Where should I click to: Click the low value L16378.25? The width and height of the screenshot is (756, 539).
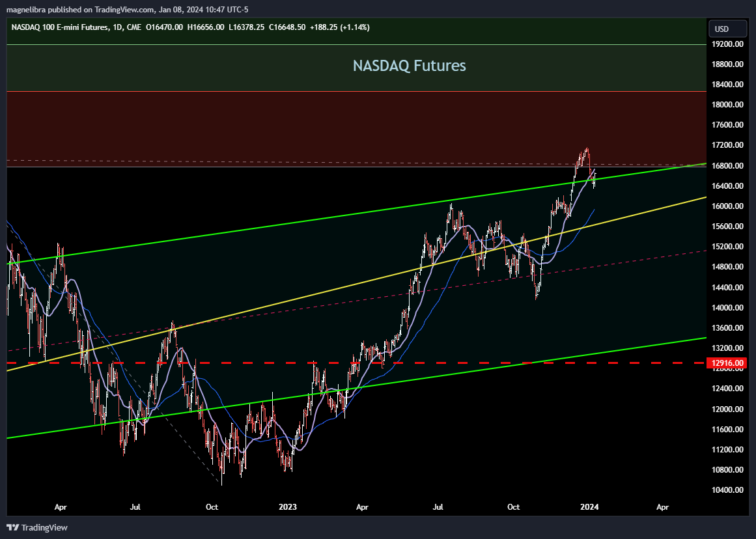246,27
